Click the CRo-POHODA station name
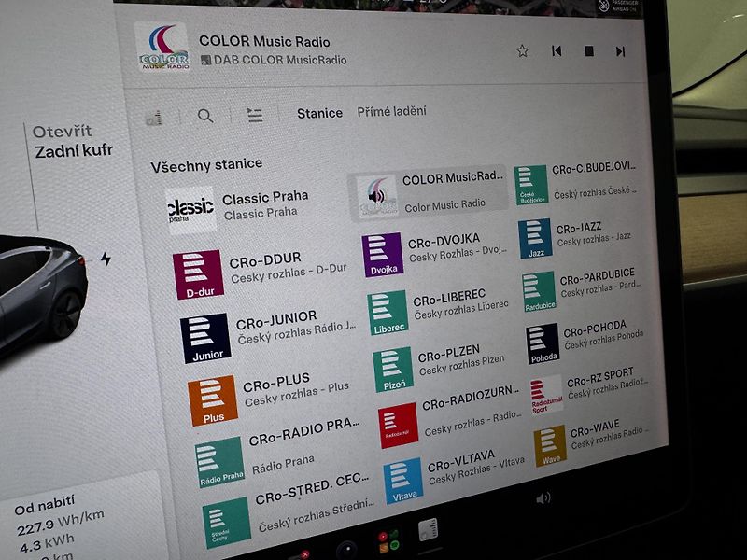 [x=595, y=329]
